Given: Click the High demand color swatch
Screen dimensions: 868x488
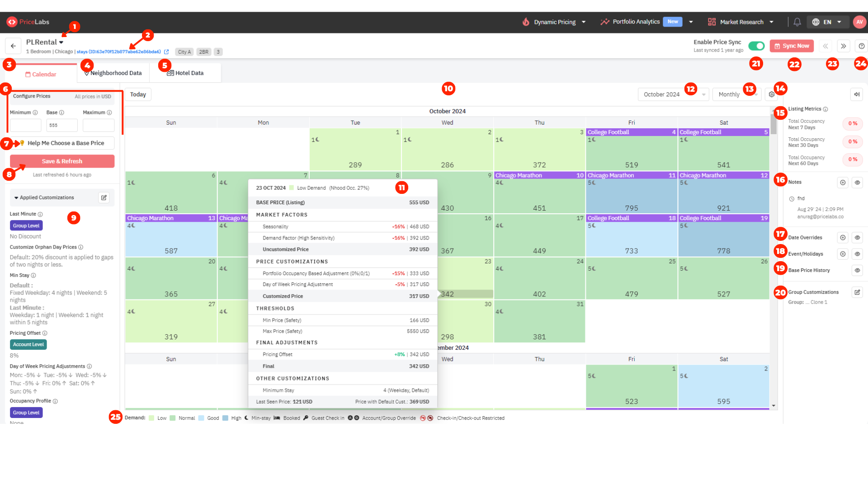Looking at the screenshot, I should (x=225, y=418).
